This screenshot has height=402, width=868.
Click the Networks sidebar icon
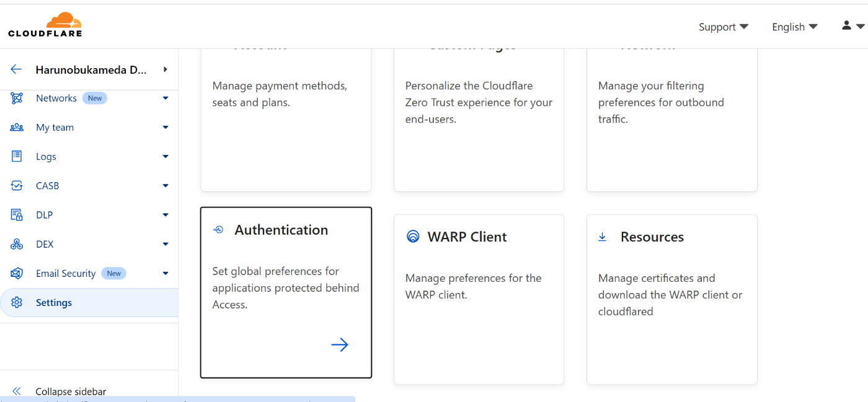pyautogui.click(x=17, y=98)
